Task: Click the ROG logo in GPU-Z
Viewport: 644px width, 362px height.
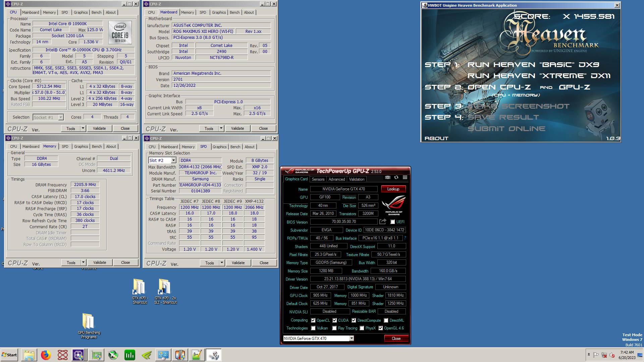Action: [394, 205]
